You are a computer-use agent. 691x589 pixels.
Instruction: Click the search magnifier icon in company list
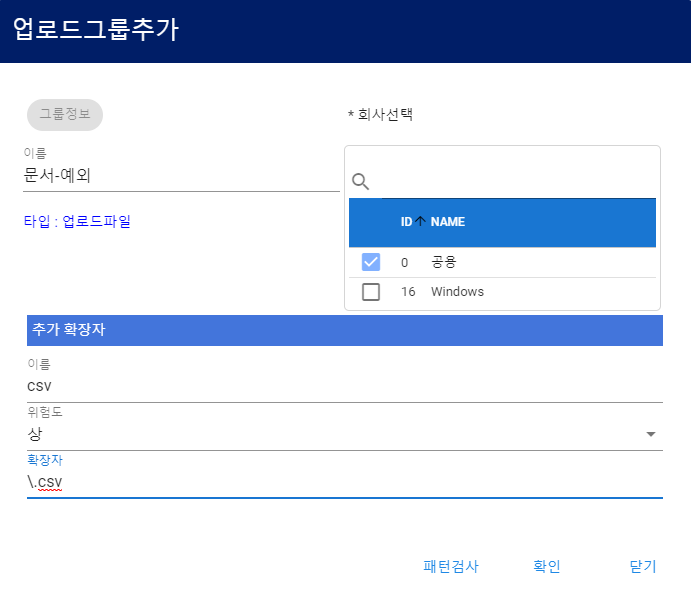click(x=360, y=181)
